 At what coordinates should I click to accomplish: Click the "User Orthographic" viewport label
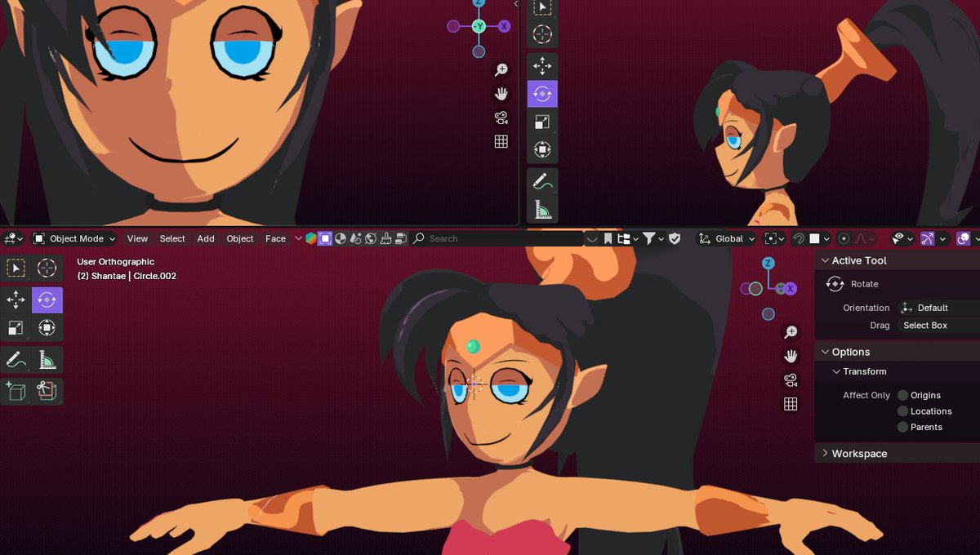coord(116,262)
